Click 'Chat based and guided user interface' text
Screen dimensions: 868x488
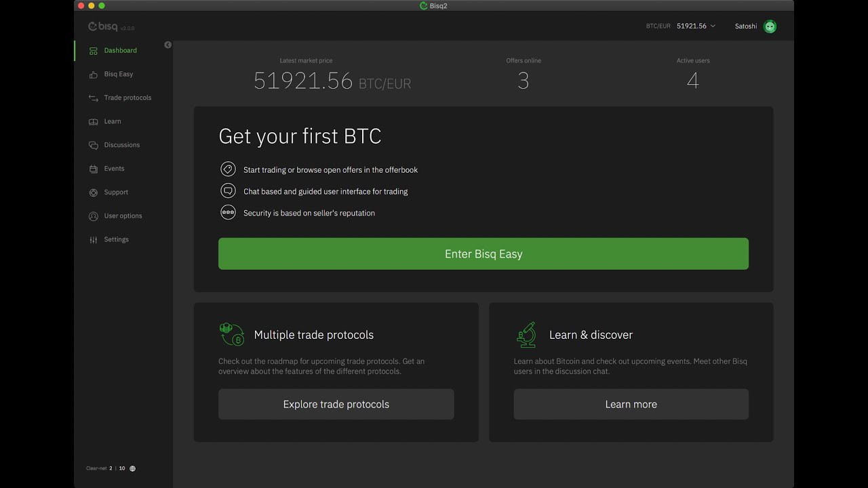(325, 192)
